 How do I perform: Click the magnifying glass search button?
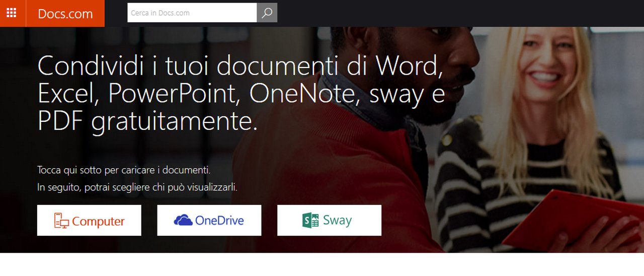267,13
